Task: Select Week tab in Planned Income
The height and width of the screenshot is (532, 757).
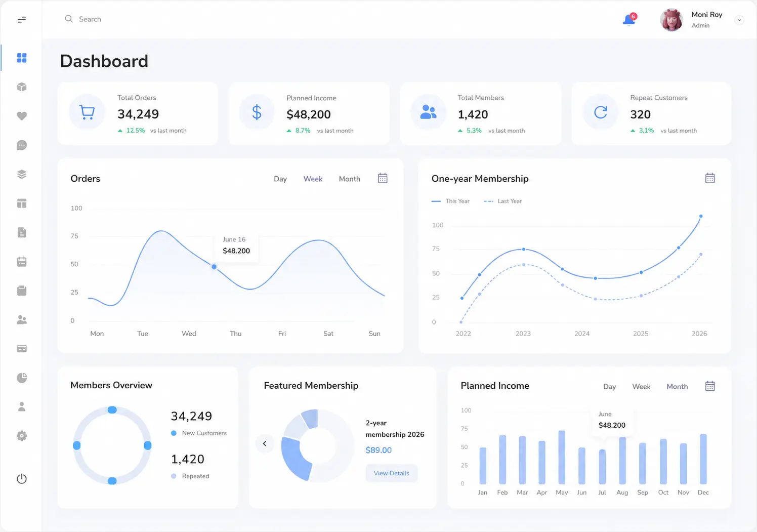Action: [641, 386]
